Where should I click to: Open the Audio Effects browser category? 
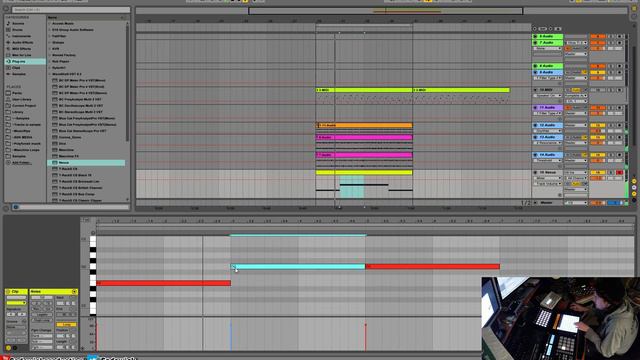pyautogui.click(x=22, y=42)
